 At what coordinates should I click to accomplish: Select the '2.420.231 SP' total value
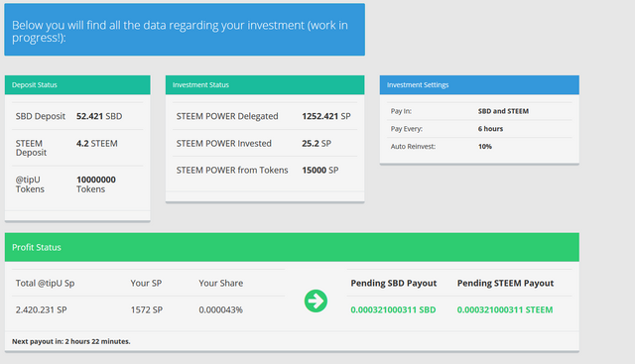(x=42, y=309)
